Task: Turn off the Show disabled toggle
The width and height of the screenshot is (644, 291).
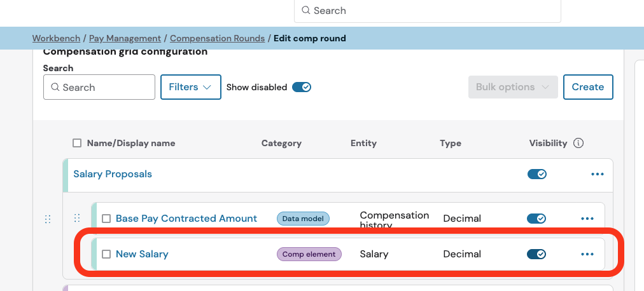Action: 301,87
